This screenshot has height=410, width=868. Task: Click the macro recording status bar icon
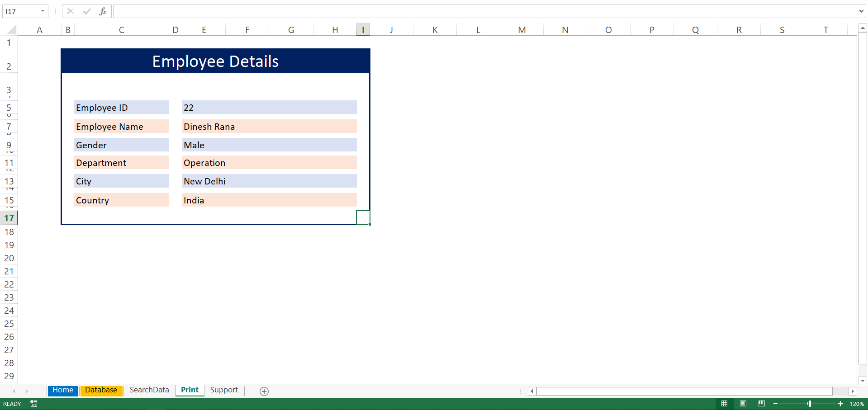(34, 404)
